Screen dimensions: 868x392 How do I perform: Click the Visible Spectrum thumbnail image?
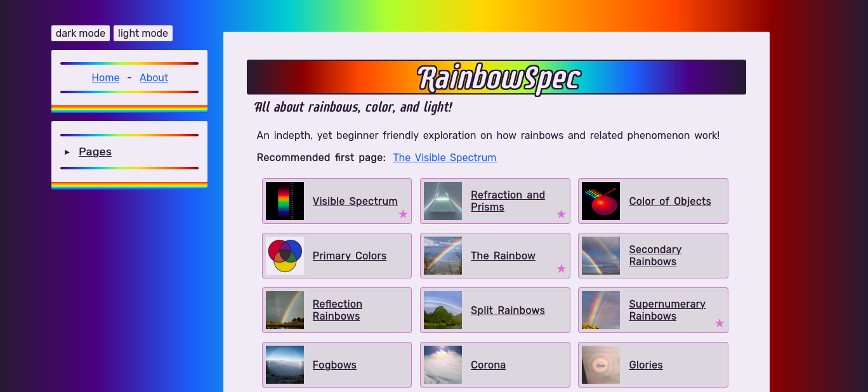(x=284, y=201)
